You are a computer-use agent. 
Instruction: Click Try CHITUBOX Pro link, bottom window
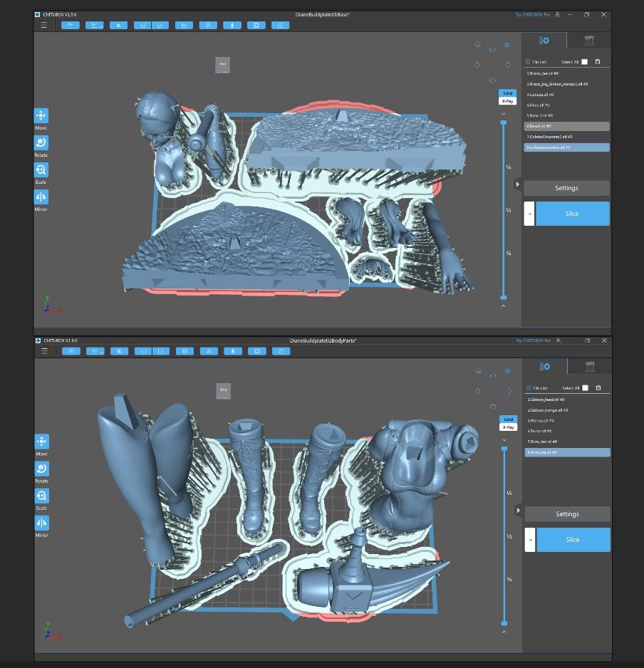(x=533, y=340)
